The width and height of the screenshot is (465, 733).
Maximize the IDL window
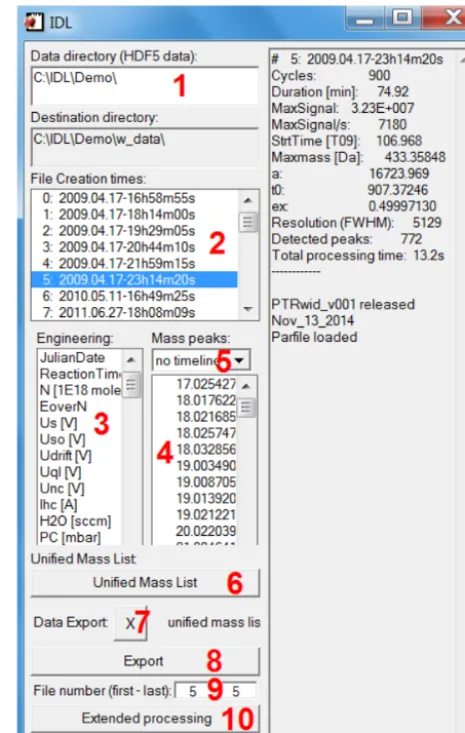point(402,19)
